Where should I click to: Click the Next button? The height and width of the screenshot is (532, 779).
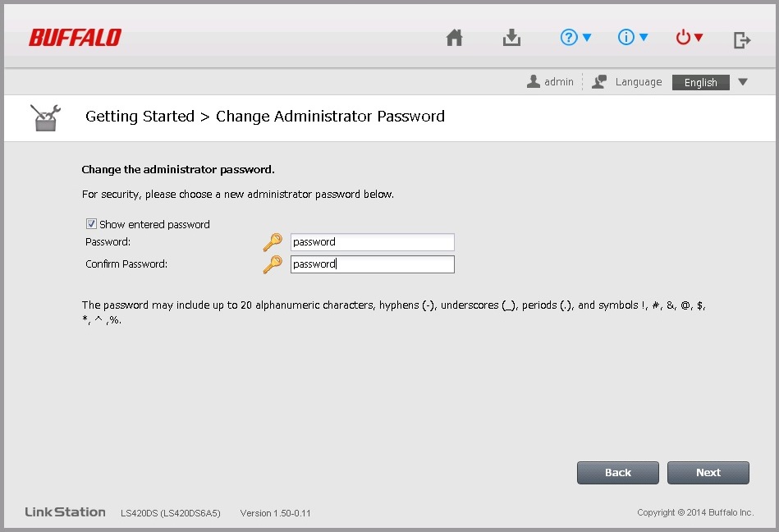pyautogui.click(x=708, y=473)
